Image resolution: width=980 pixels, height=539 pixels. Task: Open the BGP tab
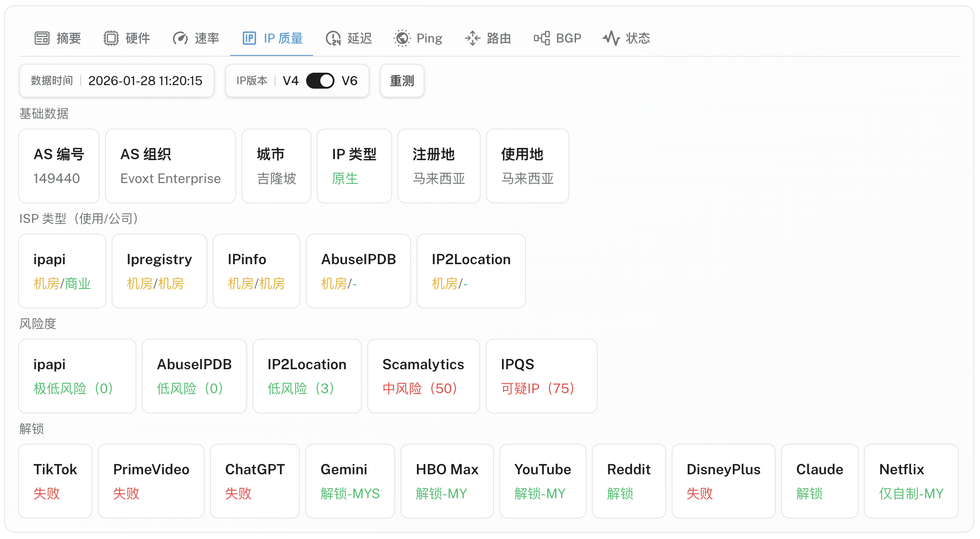click(568, 38)
